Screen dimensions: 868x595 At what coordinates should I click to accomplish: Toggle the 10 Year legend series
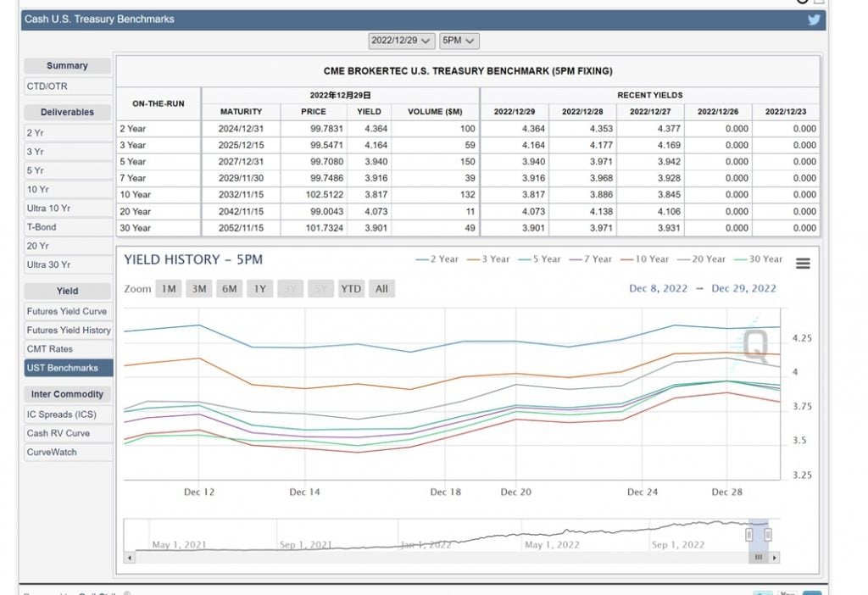click(x=644, y=259)
